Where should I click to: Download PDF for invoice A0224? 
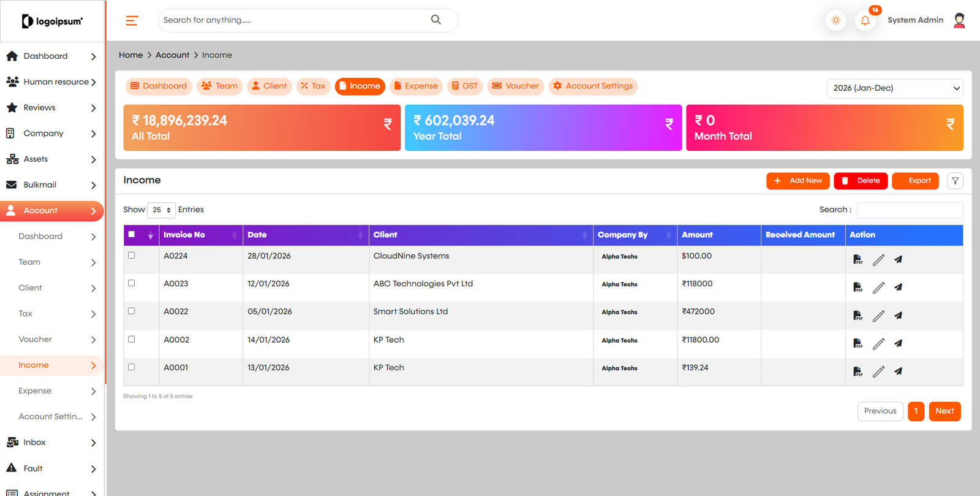click(x=858, y=259)
